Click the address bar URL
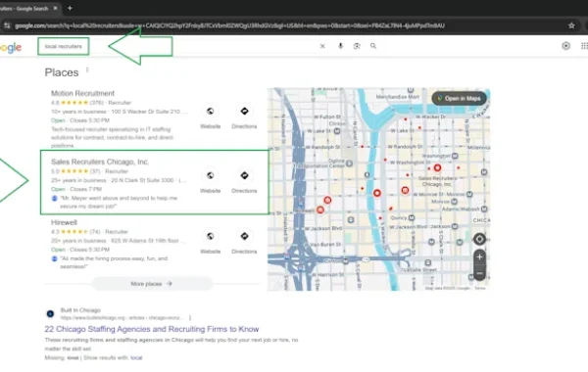 (x=229, y=25)
